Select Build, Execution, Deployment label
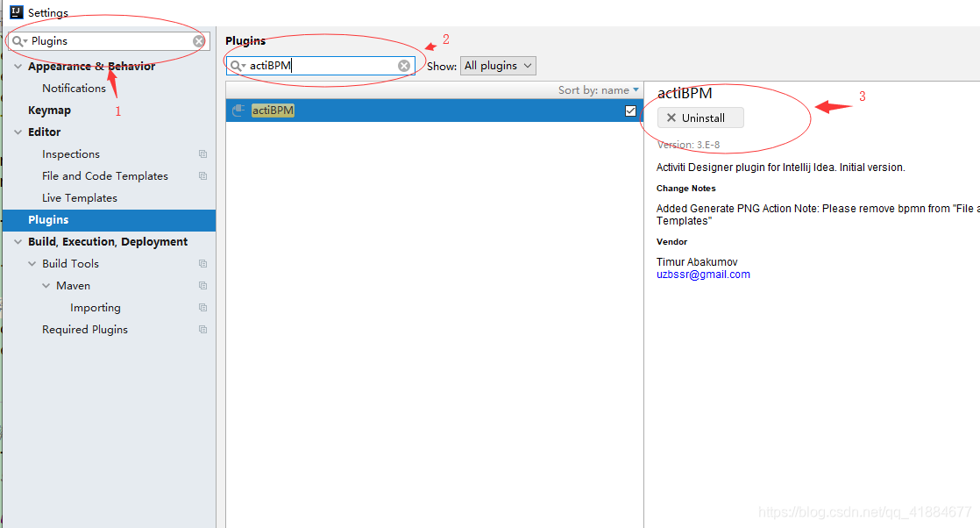The image size is (980, 528). coord(108,241)
